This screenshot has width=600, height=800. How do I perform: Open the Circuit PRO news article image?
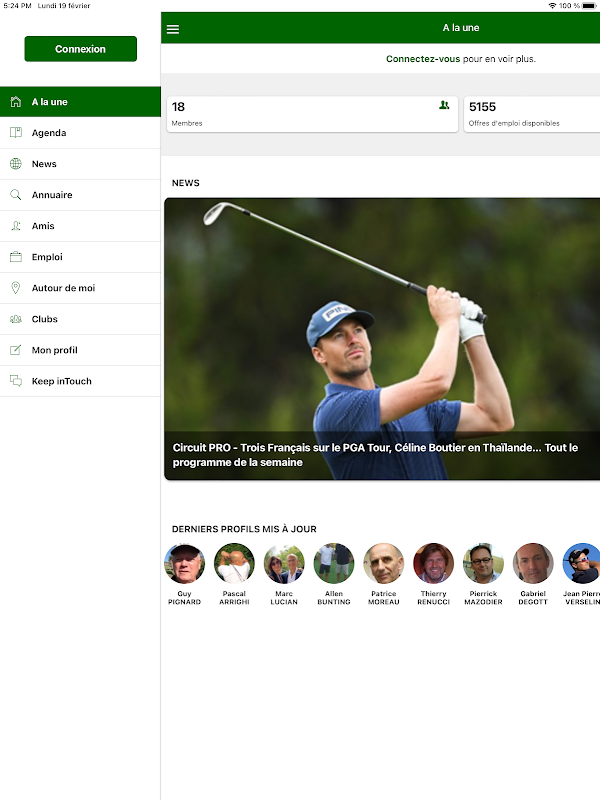[x=382, y=339]
